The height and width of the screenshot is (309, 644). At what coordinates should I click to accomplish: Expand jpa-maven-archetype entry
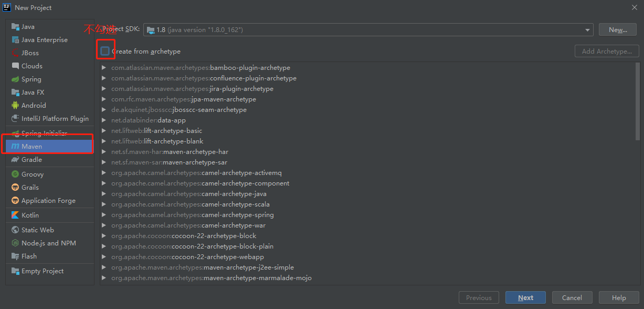point(104,99)
